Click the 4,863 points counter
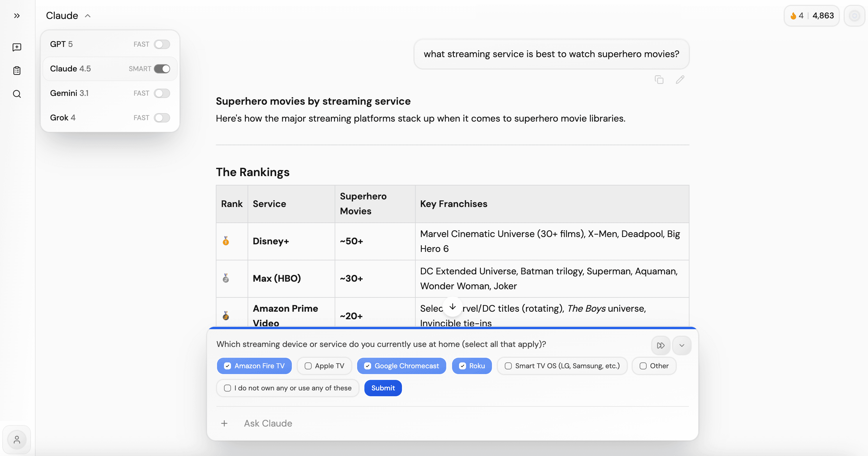 click(x=823, y=15)
